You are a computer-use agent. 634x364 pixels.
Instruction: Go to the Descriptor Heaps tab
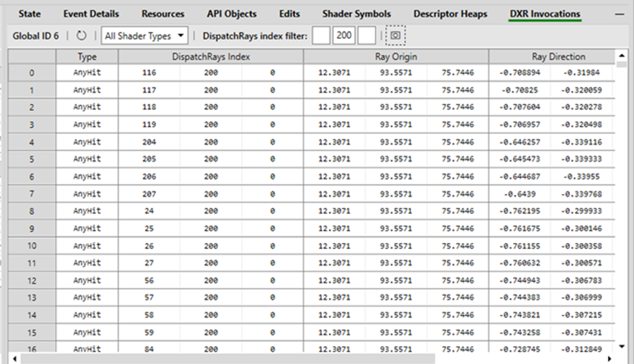pyautogui.click(x=450, y=14)
